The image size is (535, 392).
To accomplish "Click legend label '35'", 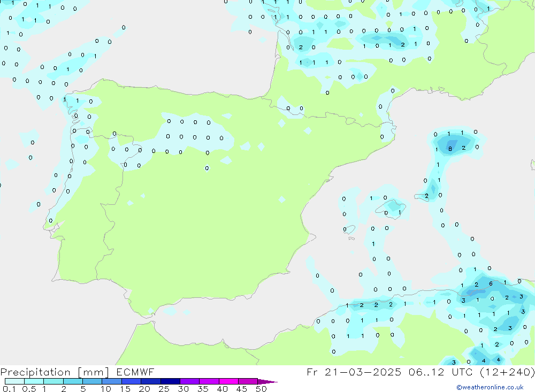I will point(203,389).
